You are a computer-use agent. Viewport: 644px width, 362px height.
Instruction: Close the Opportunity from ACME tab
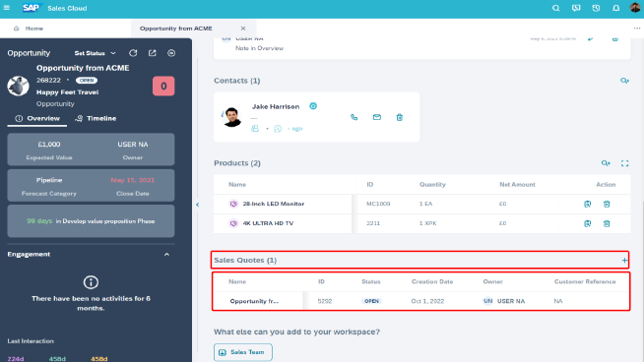point(243,29)
